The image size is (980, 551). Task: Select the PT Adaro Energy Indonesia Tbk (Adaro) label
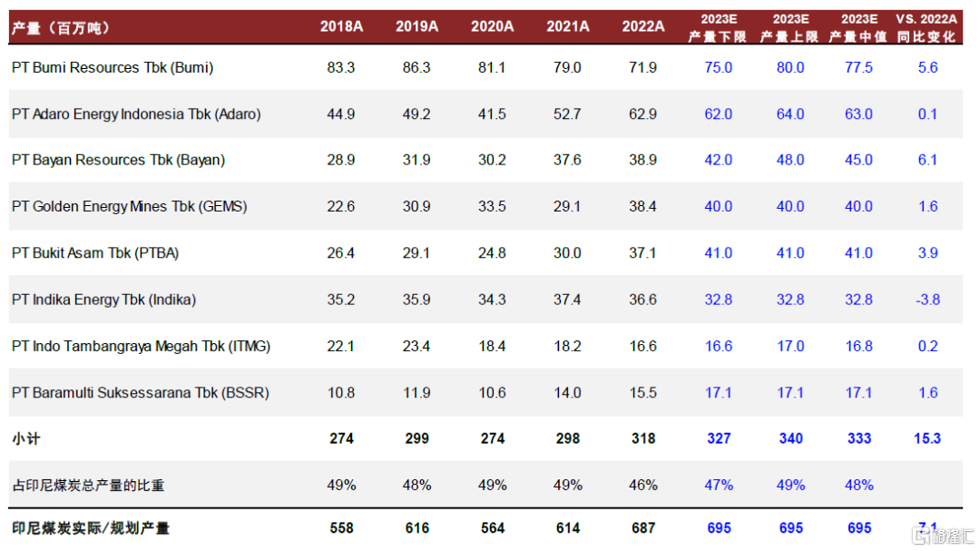(136, 113)
